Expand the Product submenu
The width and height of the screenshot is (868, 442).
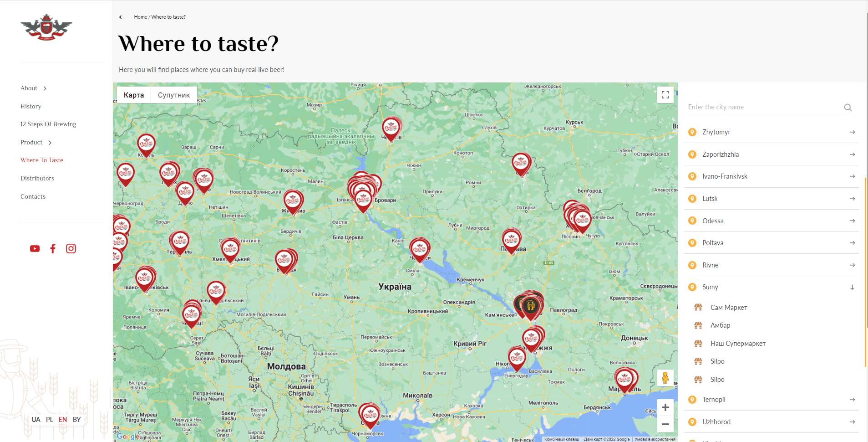50,143
